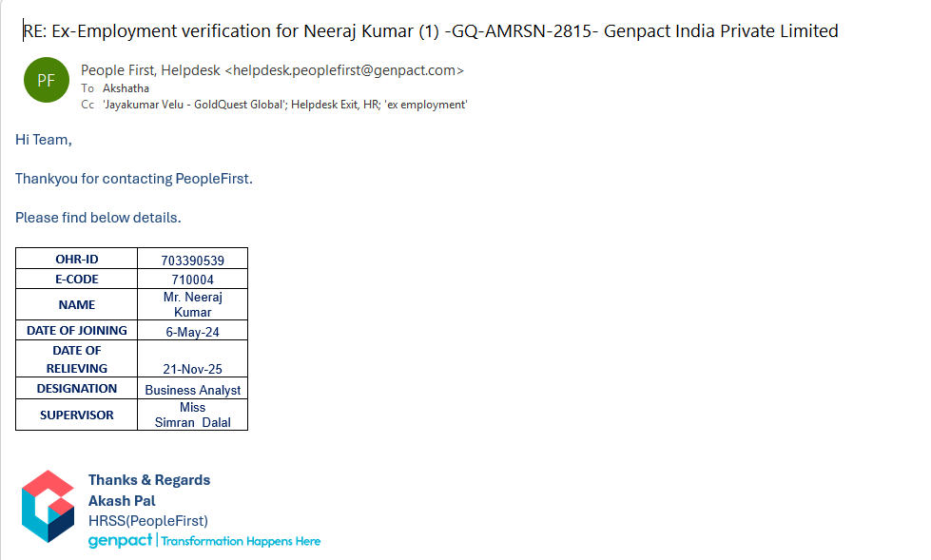Click Cc recipient 'Jayakumar Velu - GoldQuest Global'

point(194,105)
